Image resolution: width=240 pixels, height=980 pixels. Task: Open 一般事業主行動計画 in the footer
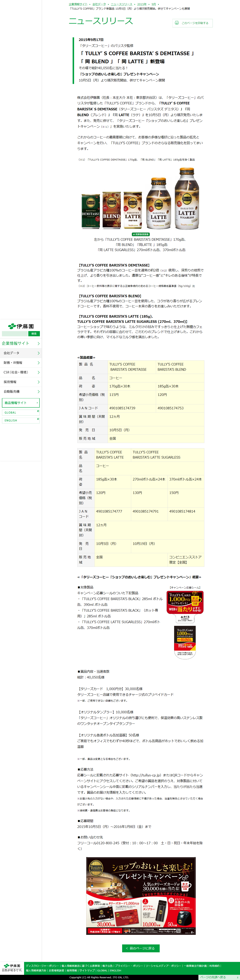coord(196,966)
